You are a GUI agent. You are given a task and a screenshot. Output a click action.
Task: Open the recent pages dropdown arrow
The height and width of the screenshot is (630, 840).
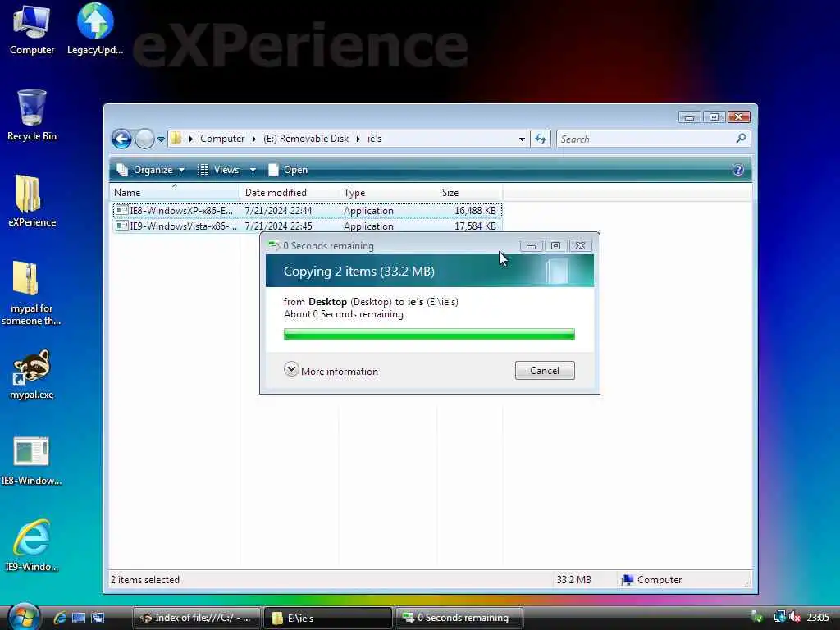click(161, 139)
